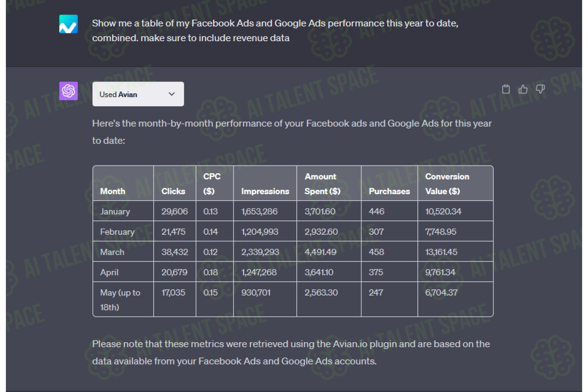Screen dimensions: 588x392
Task: Click the user's blue Avian avatar
Action: [x=68, y=24]
